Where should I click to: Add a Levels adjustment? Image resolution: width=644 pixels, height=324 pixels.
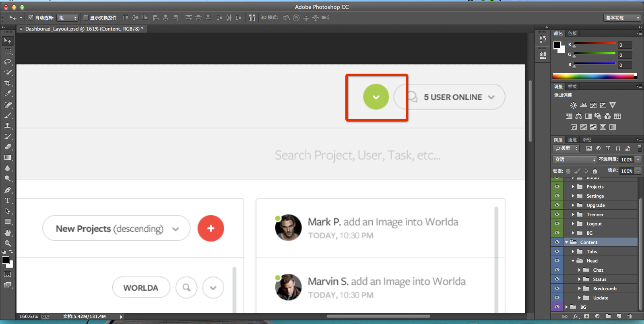(x=583, y=105)
